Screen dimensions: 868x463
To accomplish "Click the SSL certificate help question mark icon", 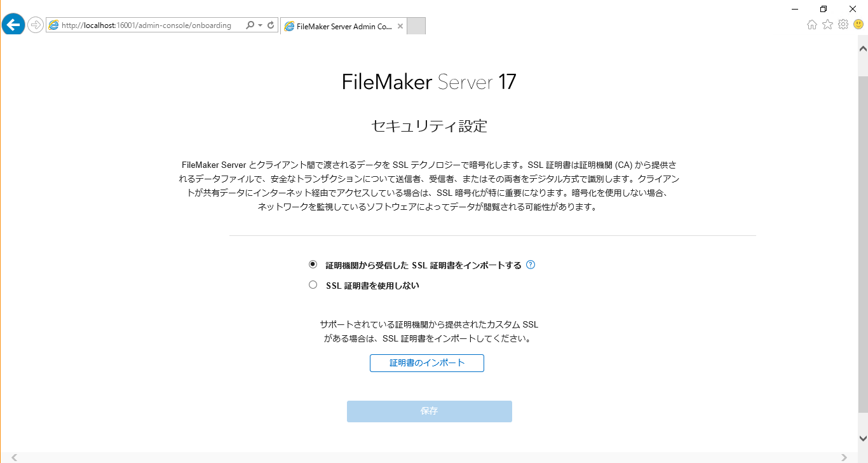I will tap(531, 265).
